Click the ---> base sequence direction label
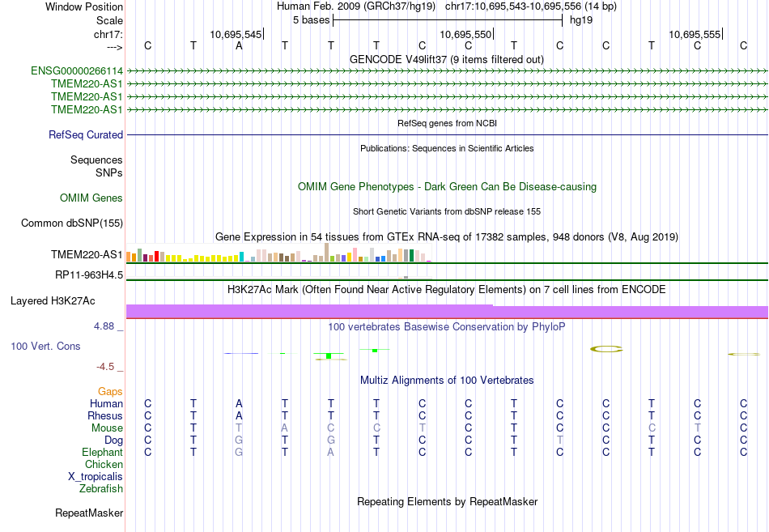This screenshot has height=532, width=769. click(114, 47)
